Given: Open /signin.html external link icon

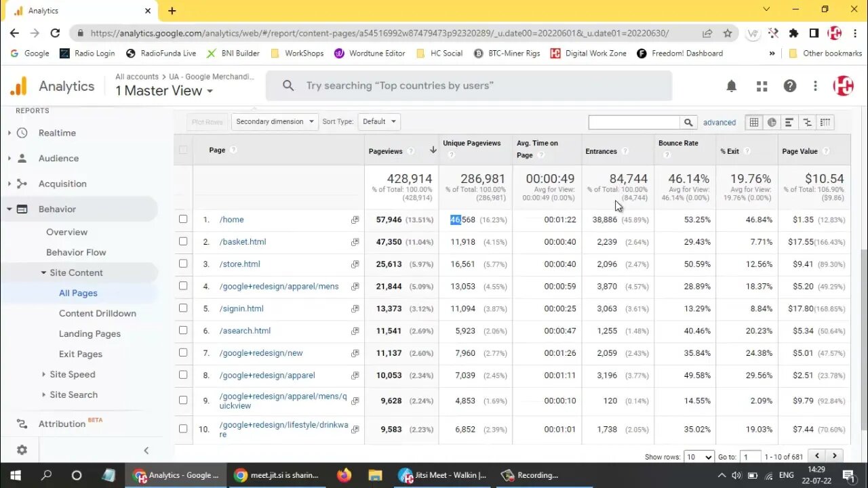Looking at the screenshot, I should coord(355,308).
